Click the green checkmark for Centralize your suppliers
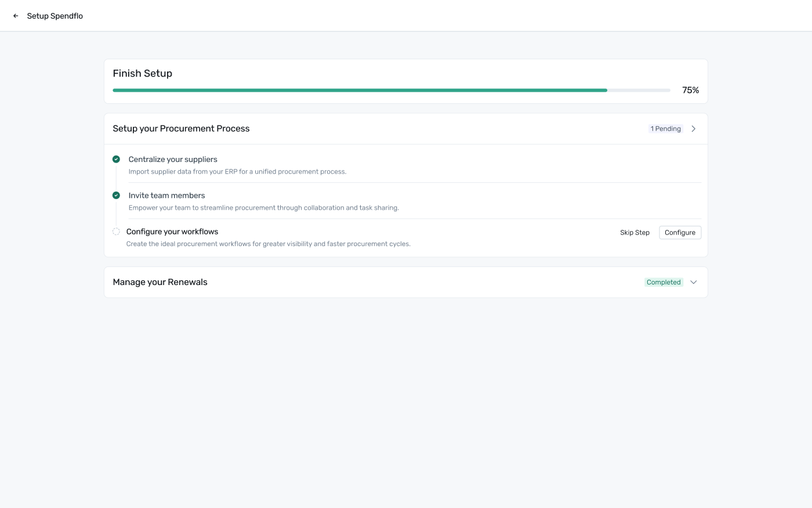This screenshot has width=812, height=508. coord(116,159)
